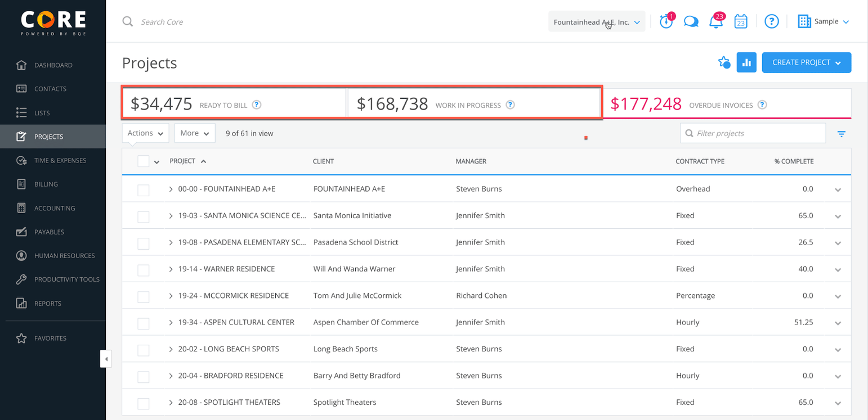The image size is (868, 420).
Task: Check the box for 19-03 - SANTA MONICA SCIENCE
Action: tap(144, 216)
